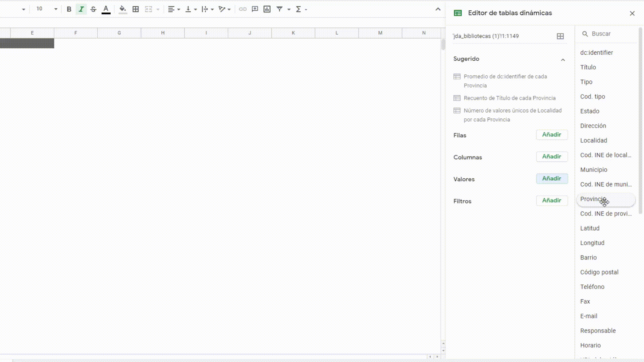Select the Localidad field
644x362 pixels.
(593, 140)
